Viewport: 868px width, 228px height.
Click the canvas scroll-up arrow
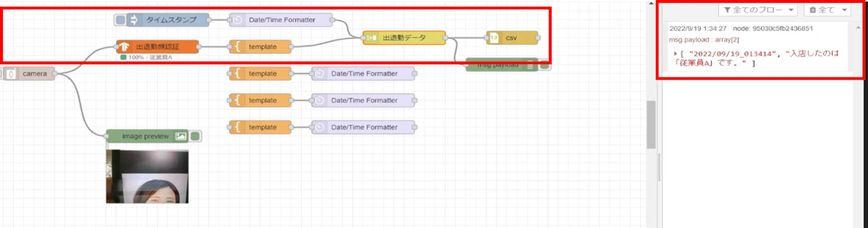[651, 4]
